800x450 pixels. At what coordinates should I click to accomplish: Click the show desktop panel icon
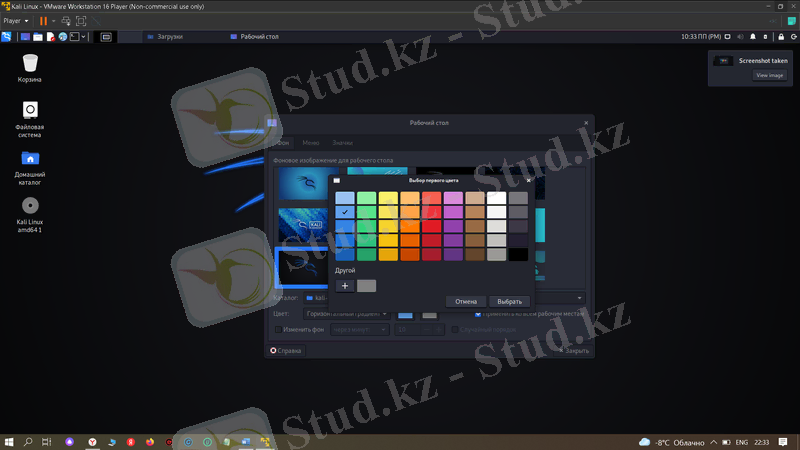click(25, 37)
